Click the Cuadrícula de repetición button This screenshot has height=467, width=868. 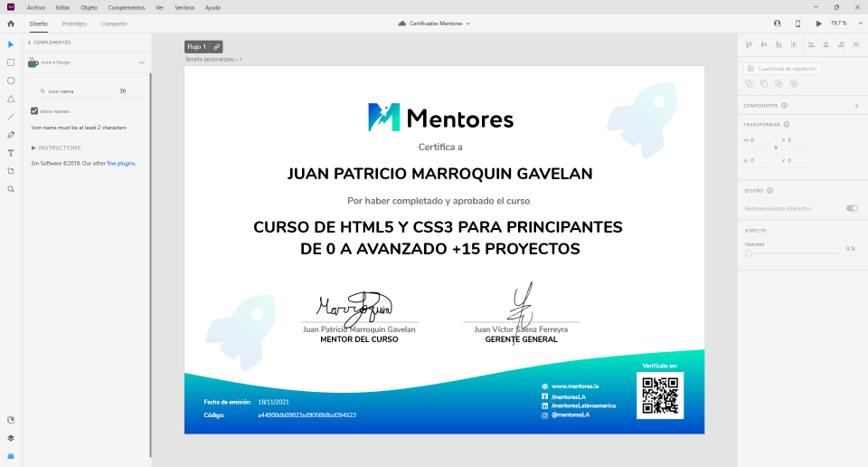coord(782,69)
